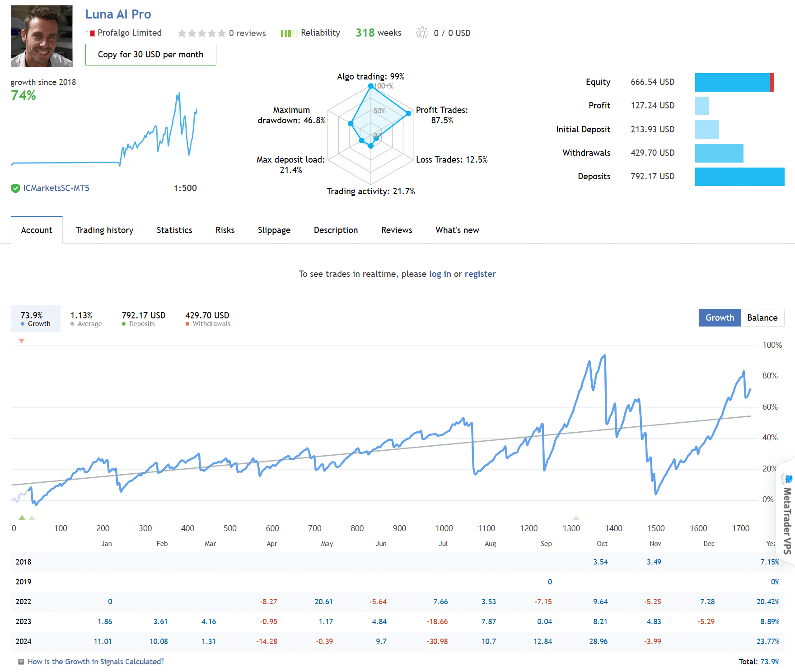The width and height of the screenshot is (795, 672).
Task: Open the author's profile photo
Action: 42,36
